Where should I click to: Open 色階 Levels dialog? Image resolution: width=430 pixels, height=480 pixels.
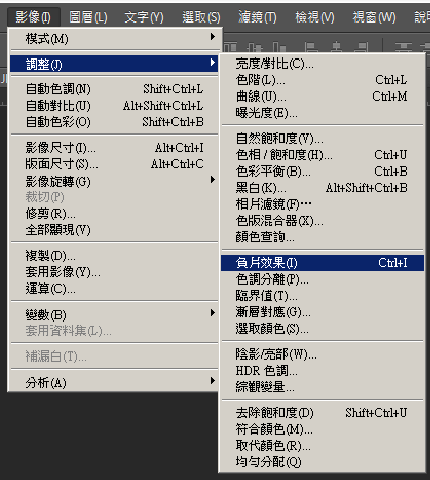click(x=322, y=80)
